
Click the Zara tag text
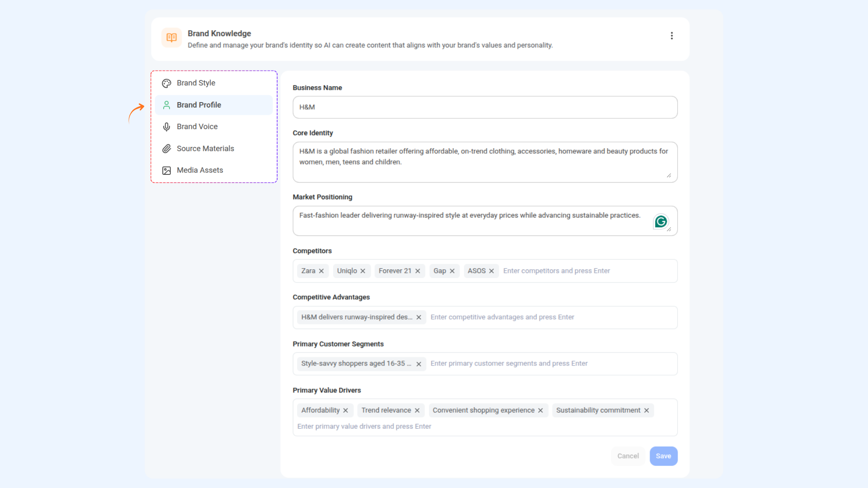308,271
